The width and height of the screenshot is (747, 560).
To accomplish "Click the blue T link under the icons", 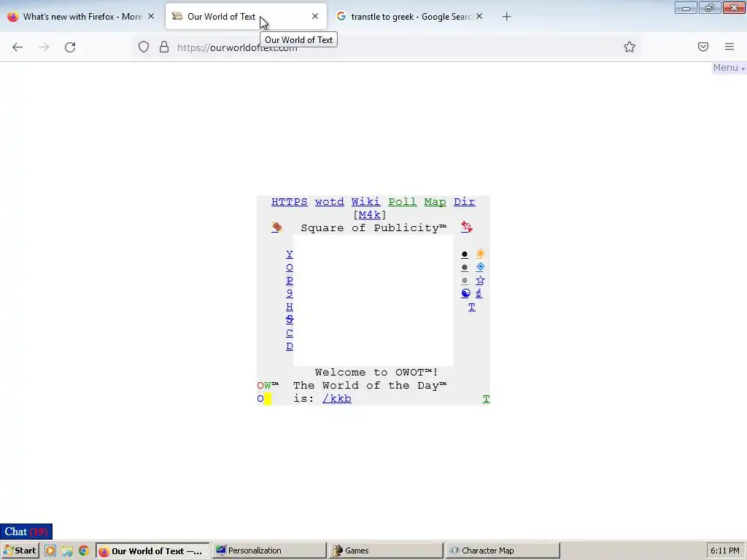I will (x=472, y=307).
